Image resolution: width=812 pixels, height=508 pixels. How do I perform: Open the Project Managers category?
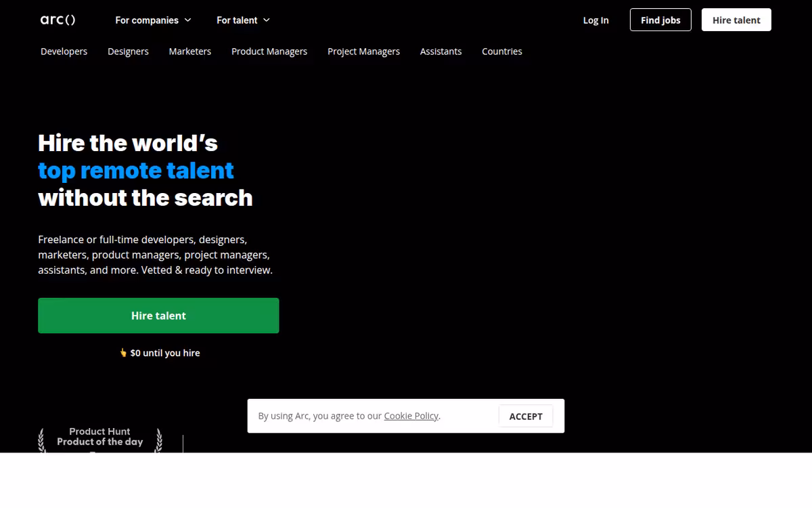click(x=363, y=51)
